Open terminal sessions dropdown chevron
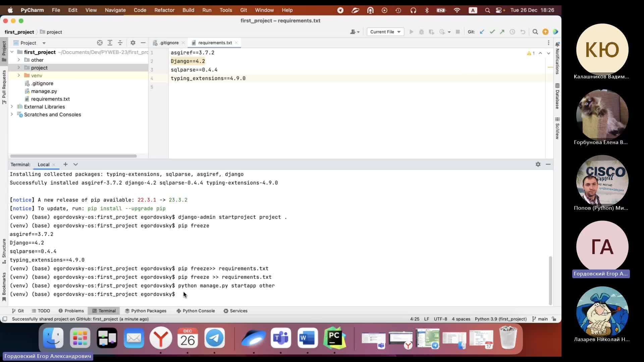The image size is (644, 362). pos(75,164)
